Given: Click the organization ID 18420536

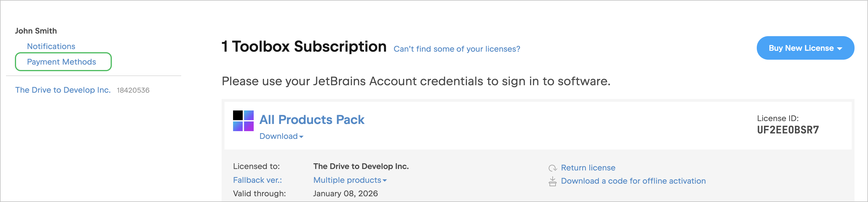Looking at the screenshot, I should 133,90.
